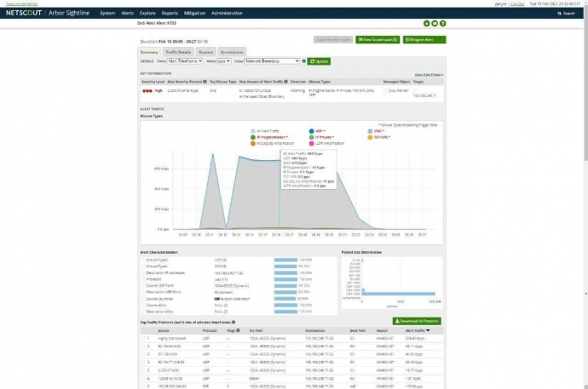588x389 pixels.
Task: Open the Reports menu
Action: click(x=170, y=13)
